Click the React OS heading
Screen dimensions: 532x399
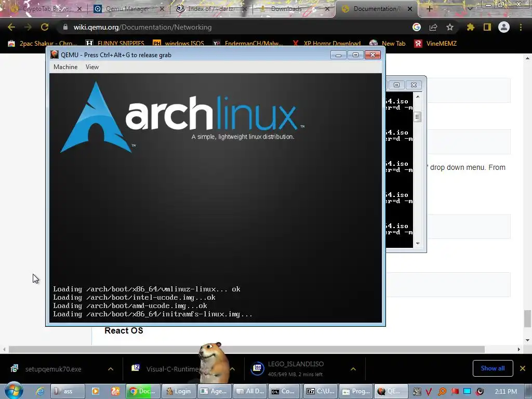pyautogui.click(x=124, y=330)
